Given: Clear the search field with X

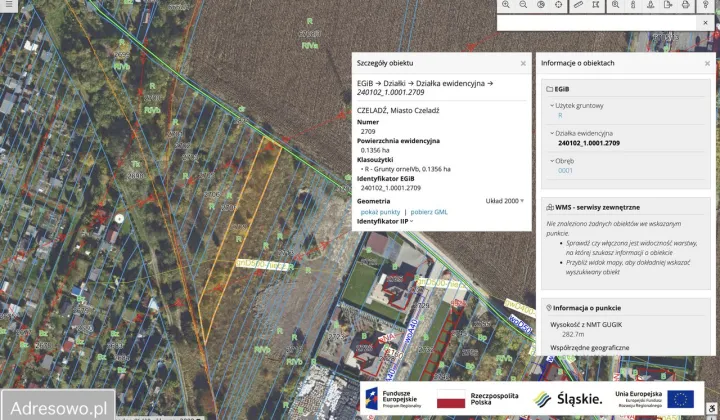Looking at the screenshot, I should pyautogui.click(x=705, y=22).
